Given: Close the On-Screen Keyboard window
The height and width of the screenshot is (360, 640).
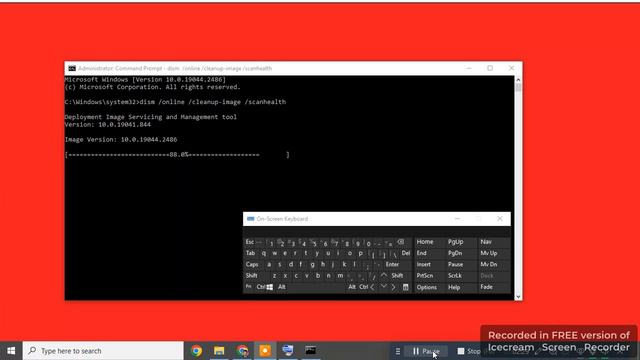Looking at the screenshot, I should pyautogui.click(x=500, y=219).
